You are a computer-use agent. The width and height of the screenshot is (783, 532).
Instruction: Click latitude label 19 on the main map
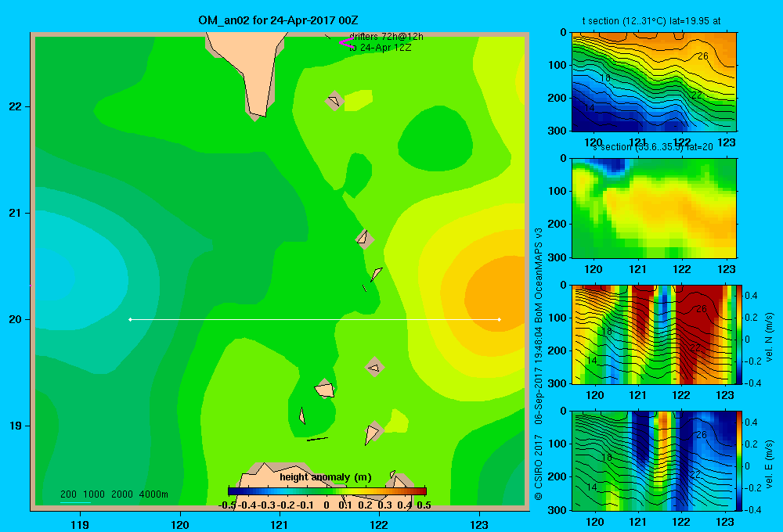tap(16, 426)
